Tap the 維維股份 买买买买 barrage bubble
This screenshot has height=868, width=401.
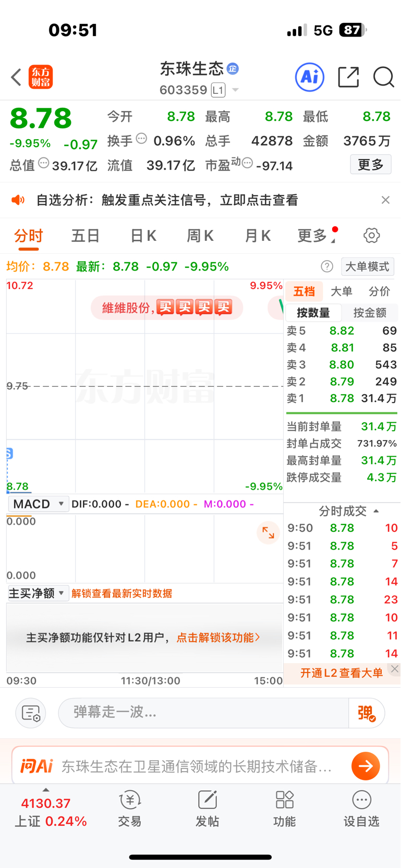tap(167, 308)
